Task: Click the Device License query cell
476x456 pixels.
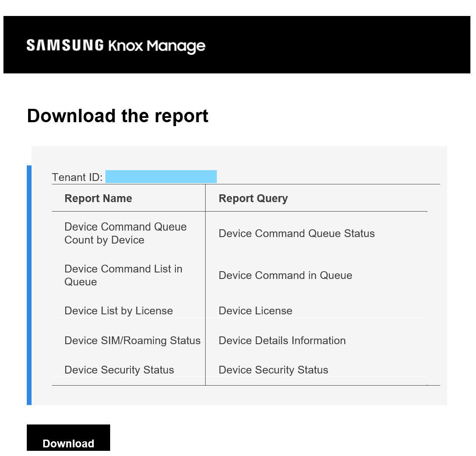Action: 255,310
